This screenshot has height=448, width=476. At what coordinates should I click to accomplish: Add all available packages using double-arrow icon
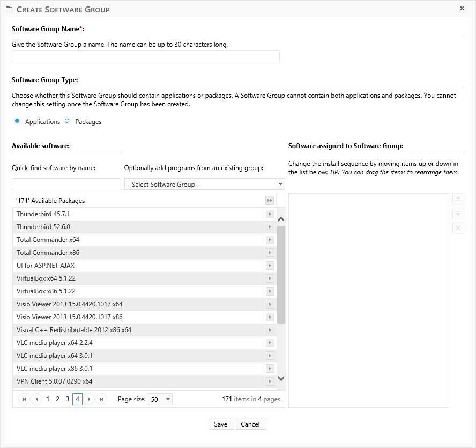click(x=270, y=201)
